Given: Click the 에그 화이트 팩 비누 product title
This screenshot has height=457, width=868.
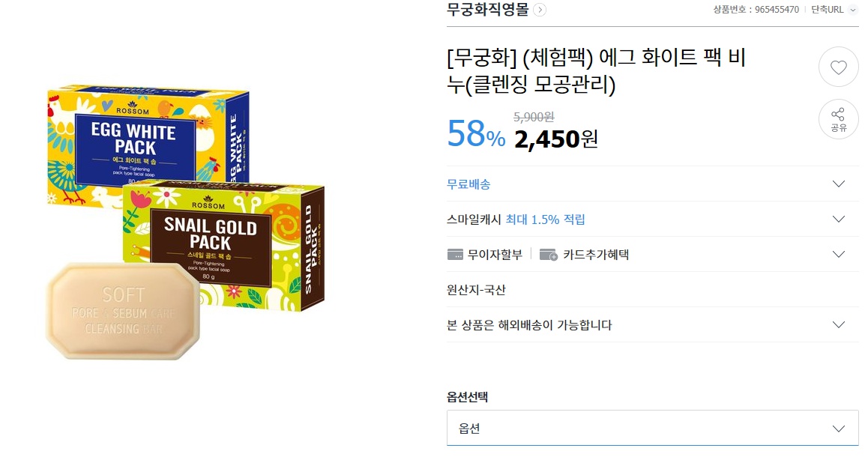Looking at the screenshot, I should click(596, 71).
